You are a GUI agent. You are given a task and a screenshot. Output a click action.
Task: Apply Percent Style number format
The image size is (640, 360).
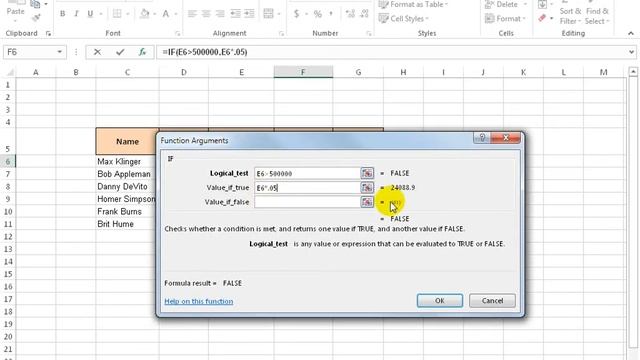pyautogui.click(x=318, y=14)
